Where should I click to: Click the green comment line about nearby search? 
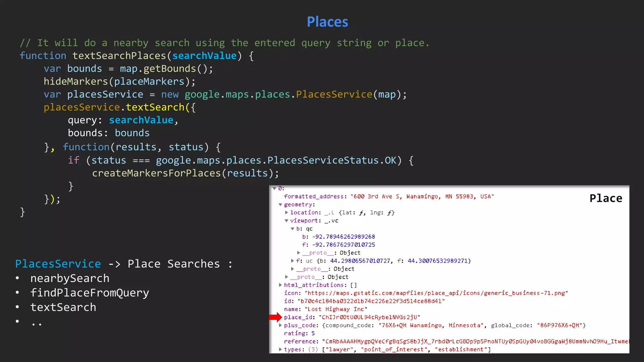tap(225, 43)
